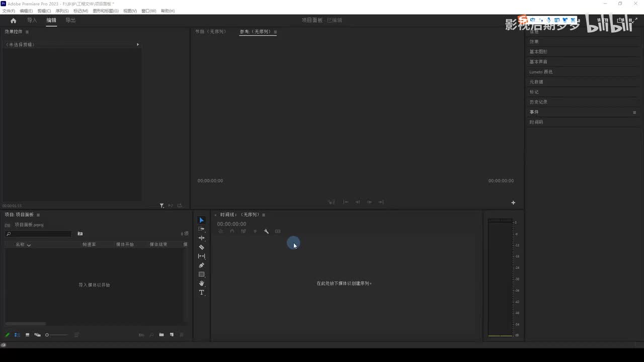
Task: Open button editor plus in monitor
Action: [x=513, y=203]
